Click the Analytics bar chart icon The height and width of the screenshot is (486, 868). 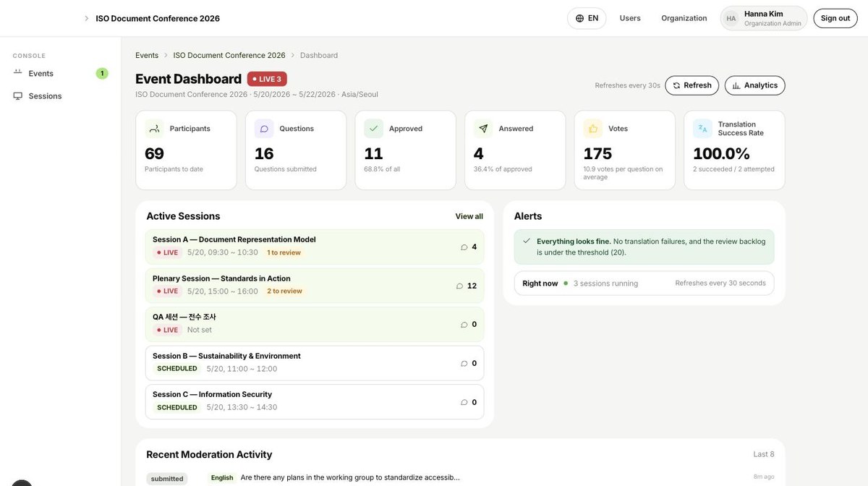coord(736,85)
